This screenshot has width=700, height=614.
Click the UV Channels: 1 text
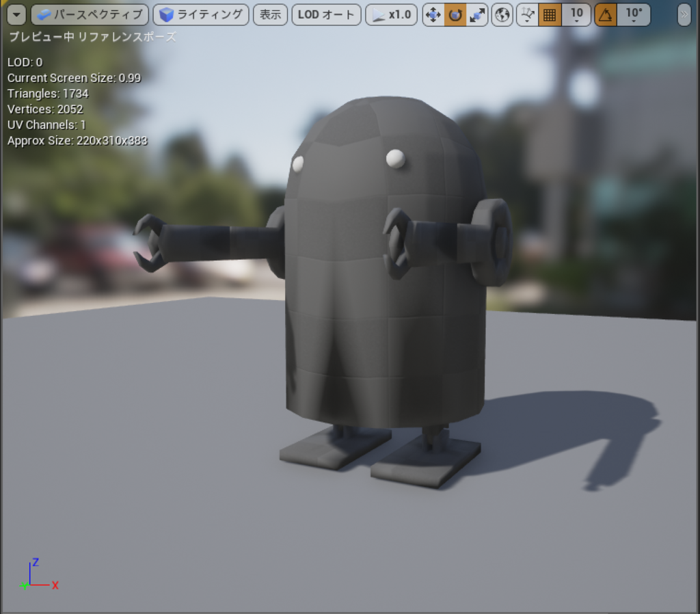coord(46,125)
